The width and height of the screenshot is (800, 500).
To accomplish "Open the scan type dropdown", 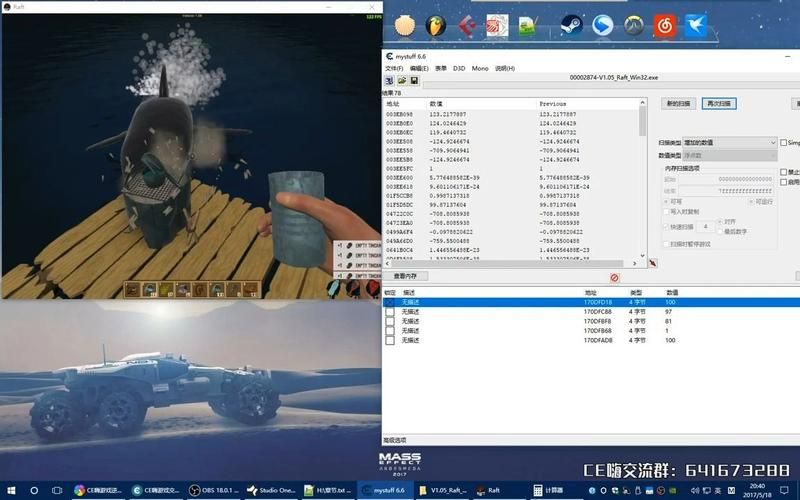I will 730,142.
